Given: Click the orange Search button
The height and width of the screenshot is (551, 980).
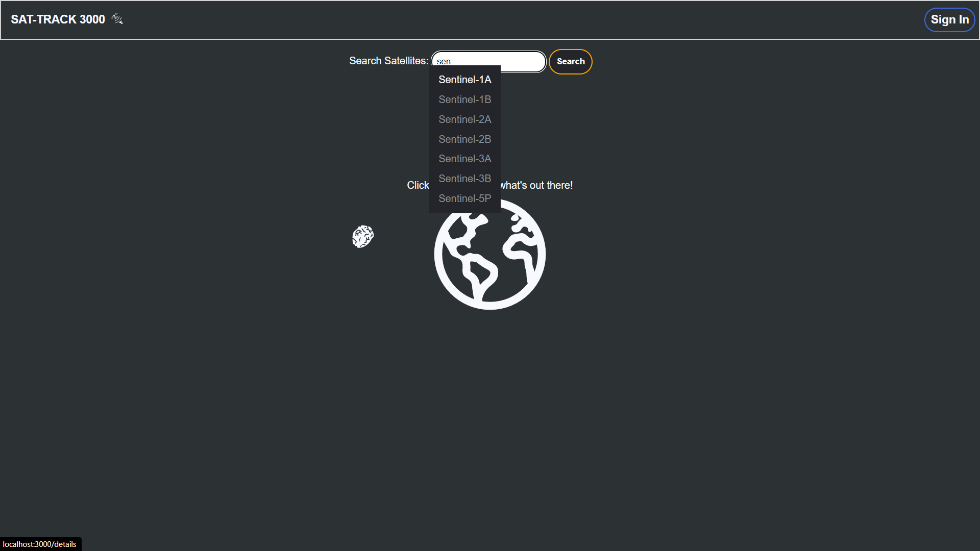Looking at the screenshot, I should pos(571,62).
